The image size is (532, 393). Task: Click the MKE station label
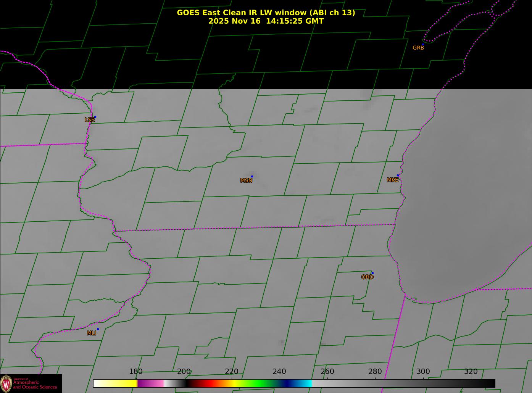click(x=392, y=180)
